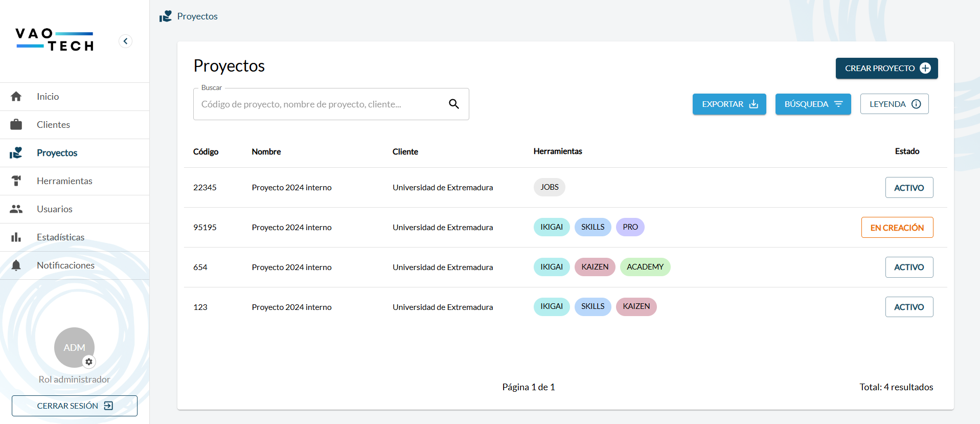The width and height of the screenshot is (980, 424).
Task: Click the gear icon on ADM avatar
Action: [89, 362]
